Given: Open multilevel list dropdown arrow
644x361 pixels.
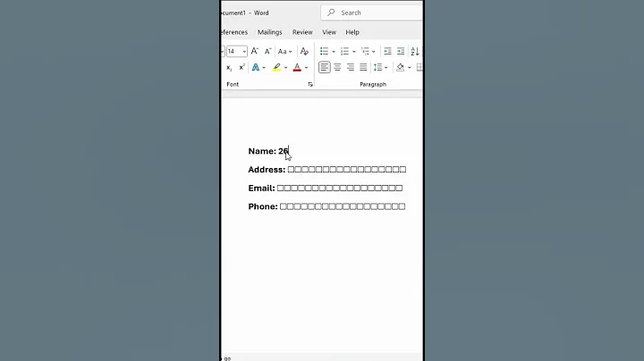Looking at the screenshot, I should [373, 52].
